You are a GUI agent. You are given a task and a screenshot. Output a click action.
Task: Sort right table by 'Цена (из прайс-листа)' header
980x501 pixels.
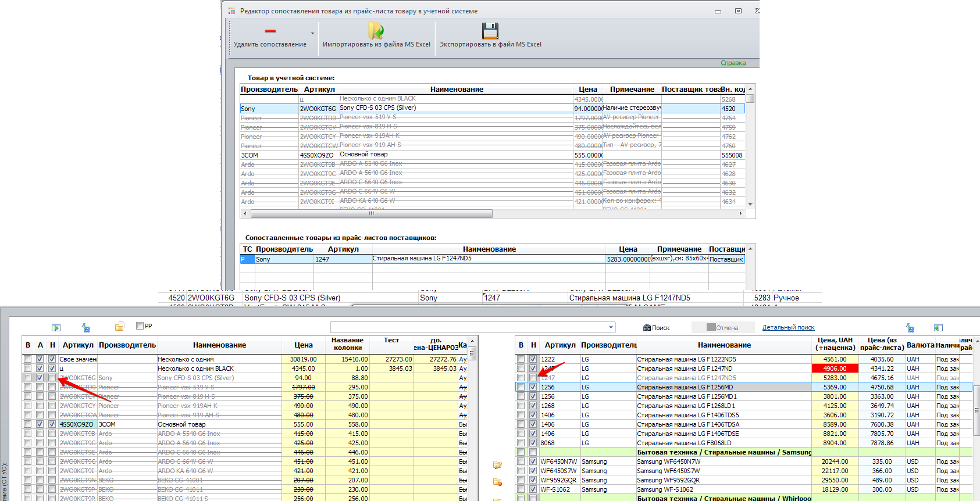[882, 344]
